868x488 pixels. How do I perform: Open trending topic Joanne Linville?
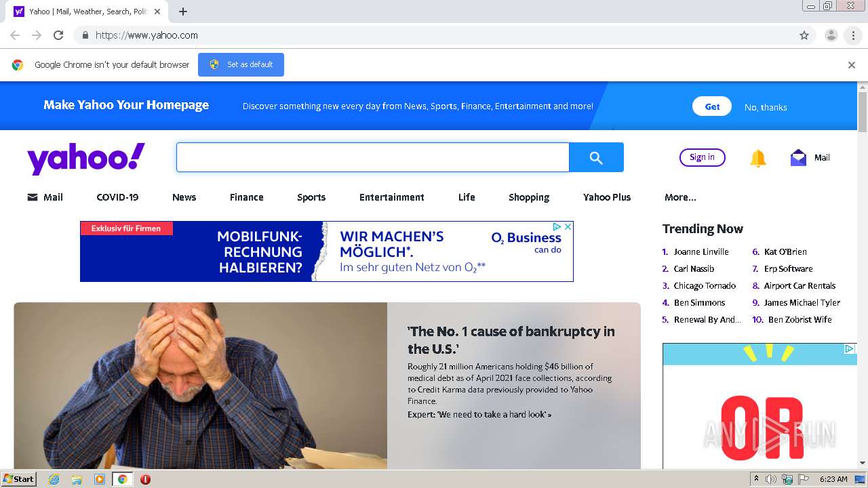coord(701,251)
